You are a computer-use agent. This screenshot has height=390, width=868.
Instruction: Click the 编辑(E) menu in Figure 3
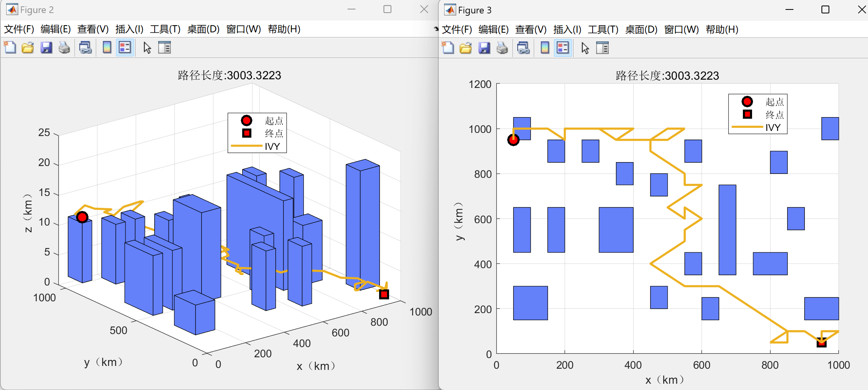(x=493, y=30)
